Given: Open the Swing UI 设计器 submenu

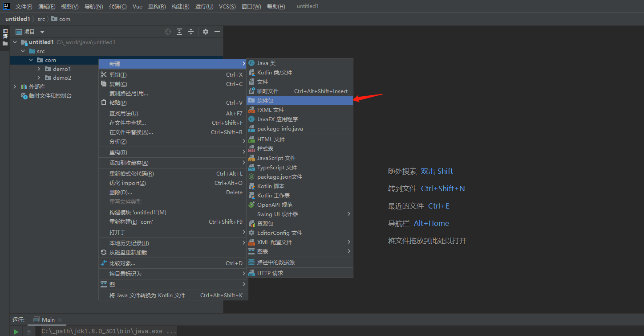Looking at the screenshot, I should [300, 214].
